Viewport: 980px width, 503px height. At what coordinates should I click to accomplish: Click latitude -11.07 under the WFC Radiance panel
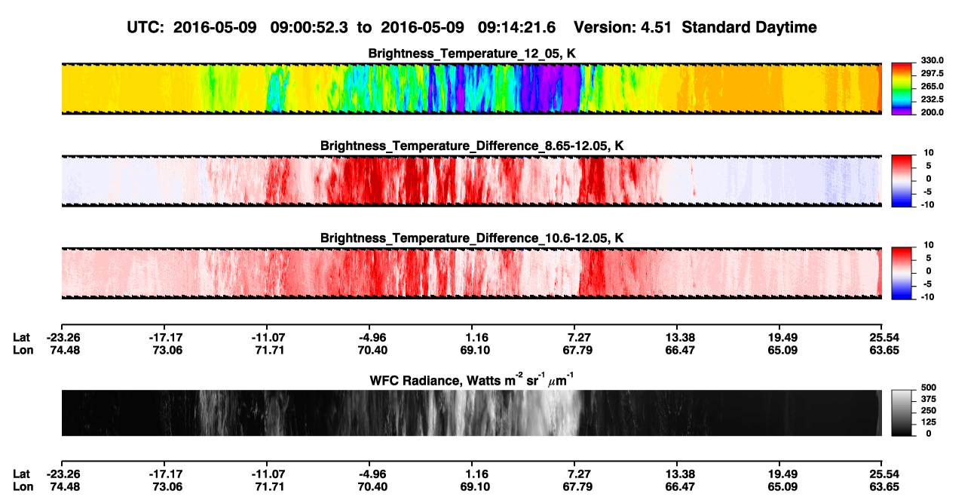click(268, 474)
